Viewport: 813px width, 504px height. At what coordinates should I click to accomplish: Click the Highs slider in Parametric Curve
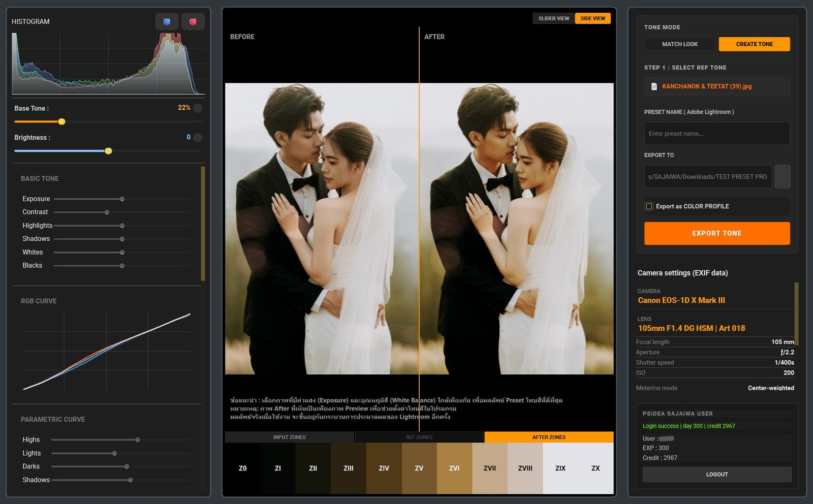click(138, 439)
